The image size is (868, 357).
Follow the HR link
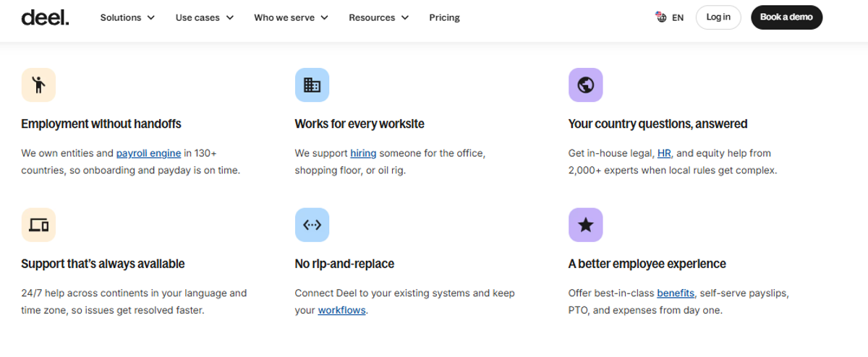click(x=665, y=153)
